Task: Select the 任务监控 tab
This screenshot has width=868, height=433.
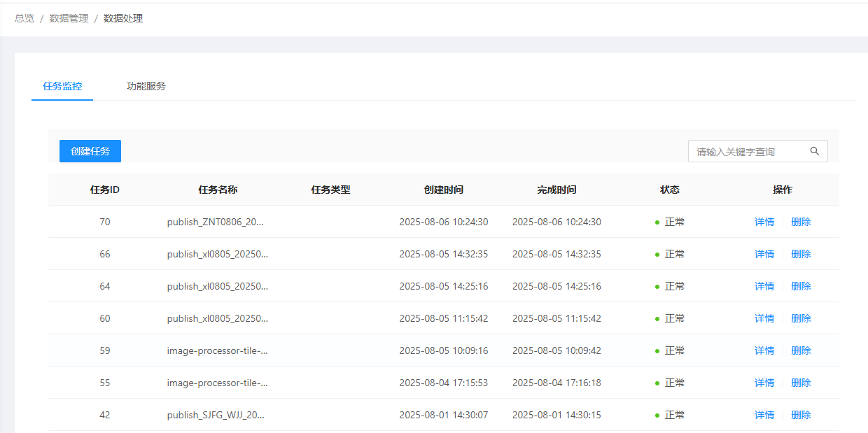Action: point(62,86)
